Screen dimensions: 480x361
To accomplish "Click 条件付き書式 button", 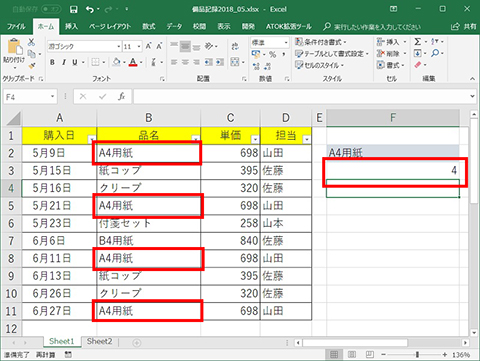I will [x=321, y=42].
